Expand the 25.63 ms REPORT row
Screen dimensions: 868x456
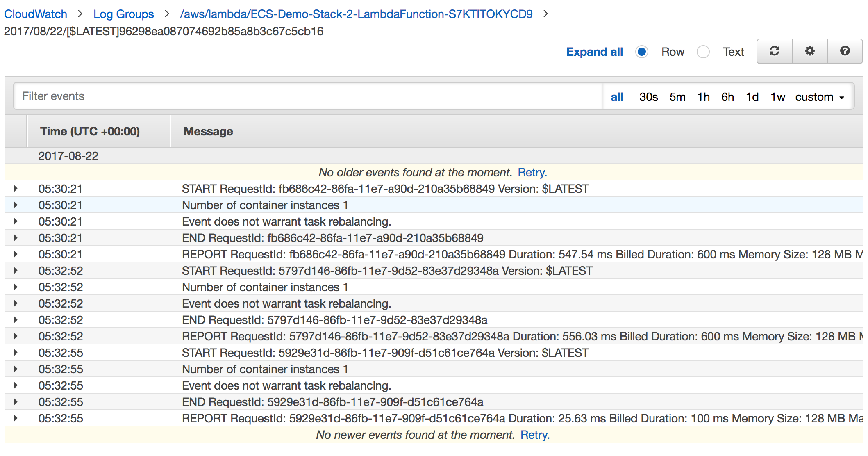click(x=16, y=418)
